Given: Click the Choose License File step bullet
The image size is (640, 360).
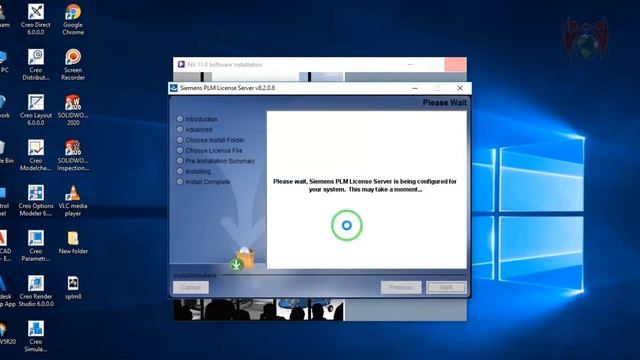Looking at the screenshot, I should (180, 150).
